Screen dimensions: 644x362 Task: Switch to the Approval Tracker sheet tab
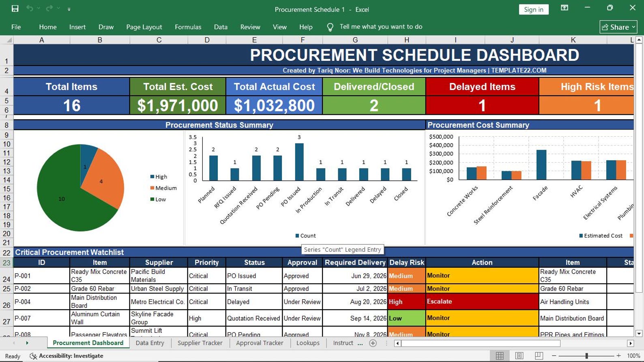260,343
